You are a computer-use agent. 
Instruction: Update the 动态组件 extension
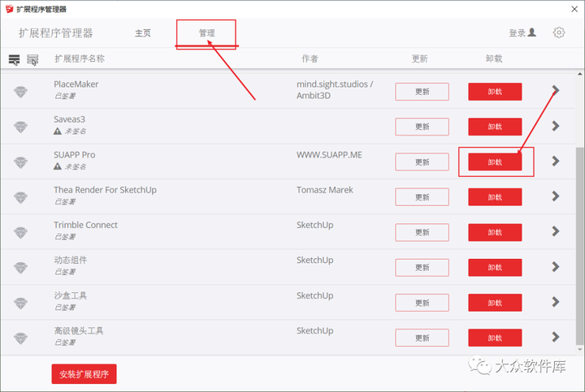click(422, 268)
